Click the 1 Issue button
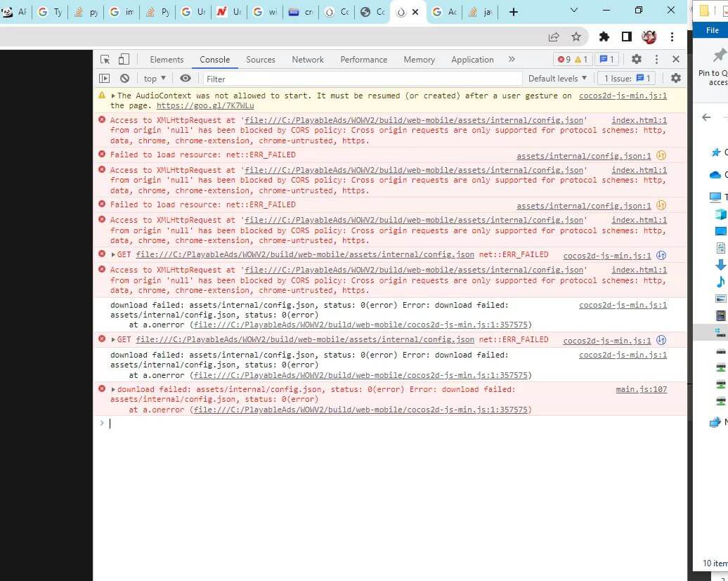 pyautogui.click(x=628, y=79)
